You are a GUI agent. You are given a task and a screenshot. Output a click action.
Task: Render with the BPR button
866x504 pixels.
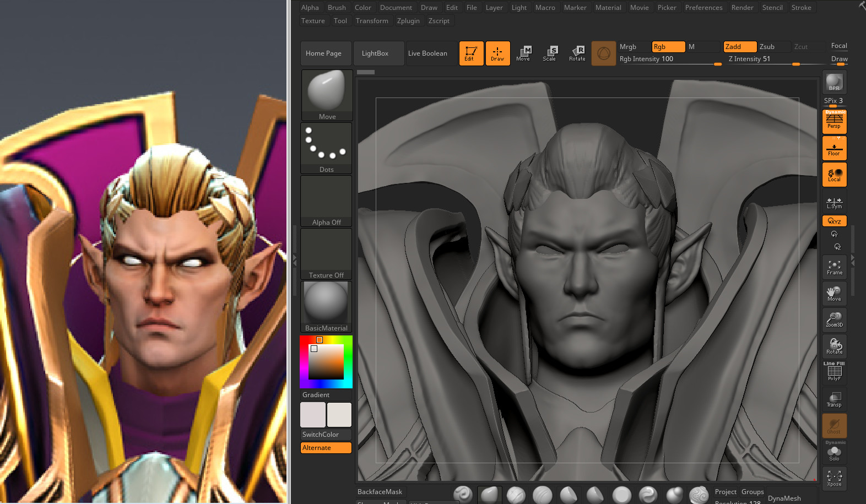[x=834, y=82]
